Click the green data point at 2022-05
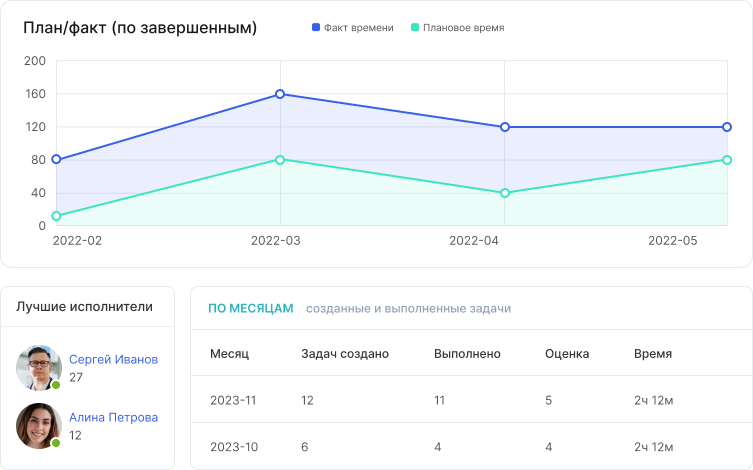Viewport: 753px width, 470px height. (x=727, y=160)
